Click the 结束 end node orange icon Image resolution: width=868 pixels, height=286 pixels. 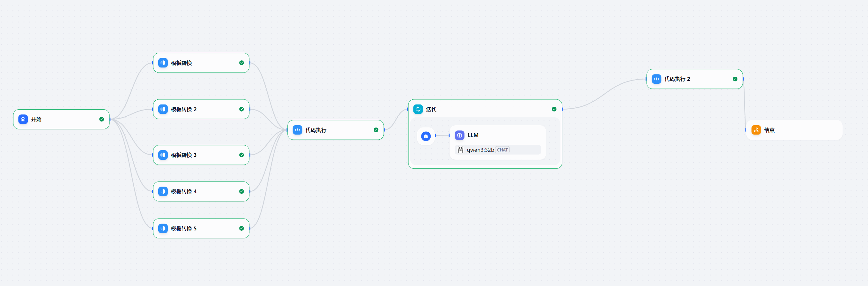coord(756,130)
